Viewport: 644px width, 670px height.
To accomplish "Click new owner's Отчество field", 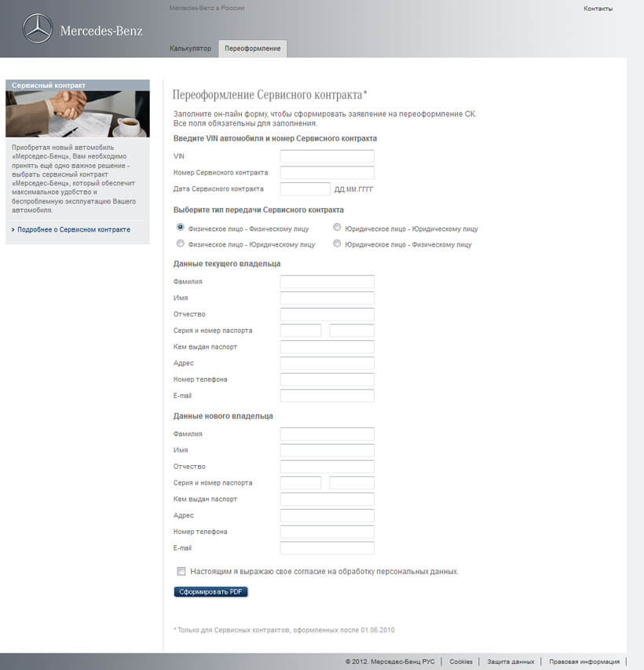I will click(327, 467).
